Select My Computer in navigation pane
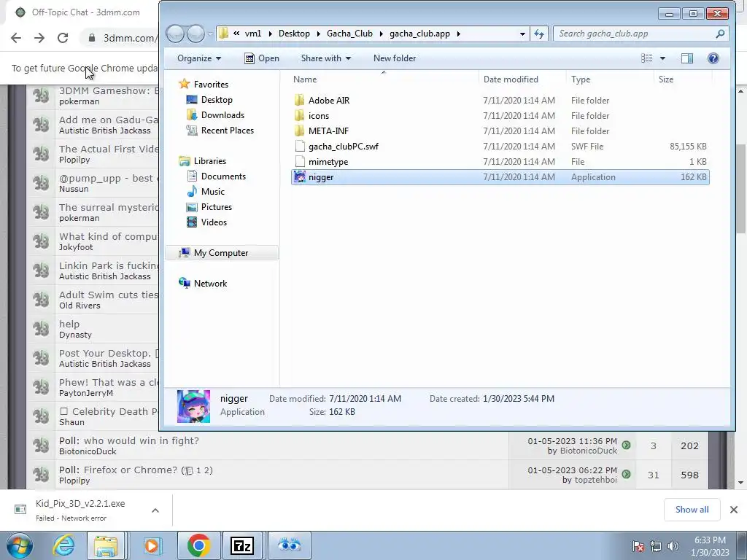Image resolution: width=747 pixels, height=560 pixels. click(221, 253)
